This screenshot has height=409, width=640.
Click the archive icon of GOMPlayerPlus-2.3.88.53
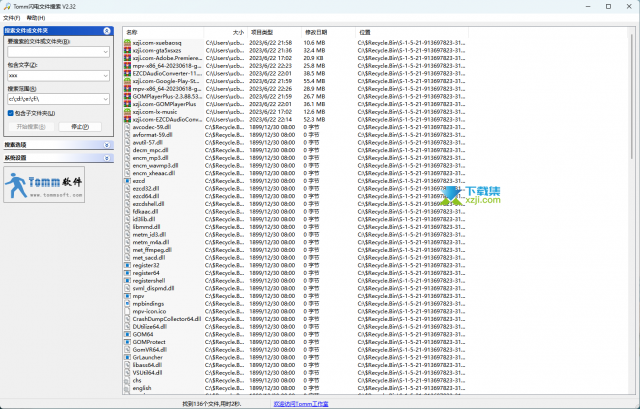point(127,97)
